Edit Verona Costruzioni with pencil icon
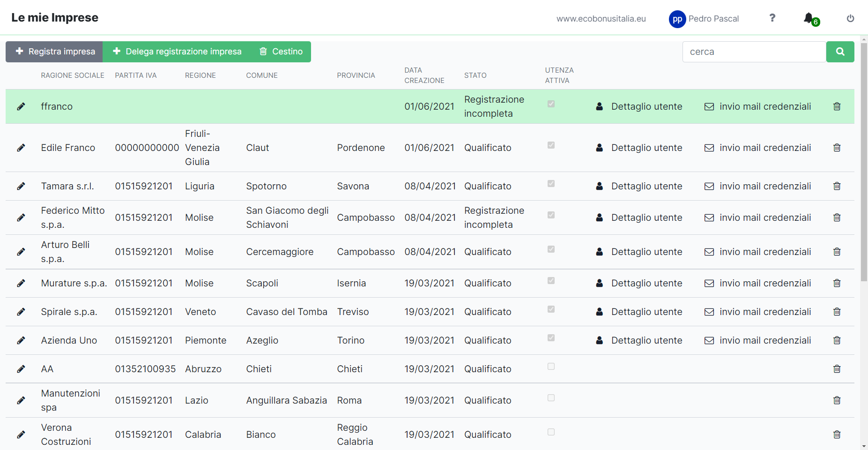Screen dimensions: 868x450 click(x=21, y=435)
